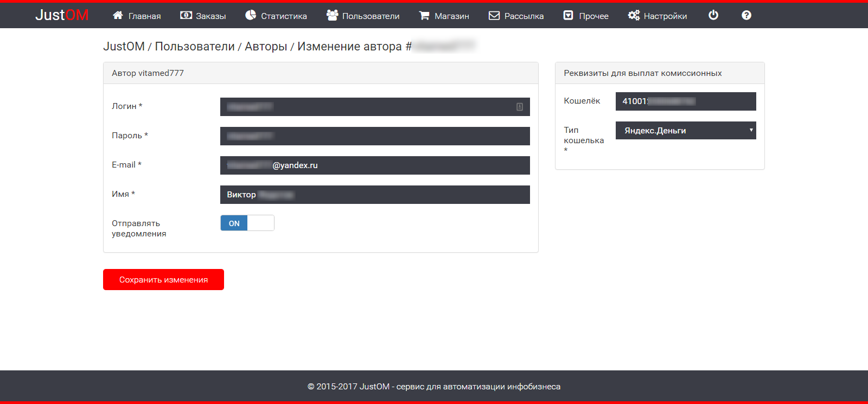868x404 pixels.
Task: Click the envelope icon beside Рассылка
Action: tap(494, 16)
